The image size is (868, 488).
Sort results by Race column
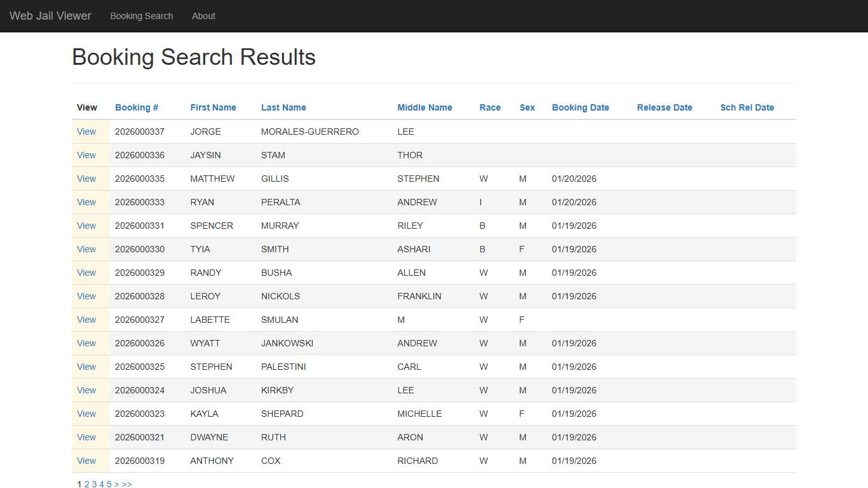[x=490, y=107]
